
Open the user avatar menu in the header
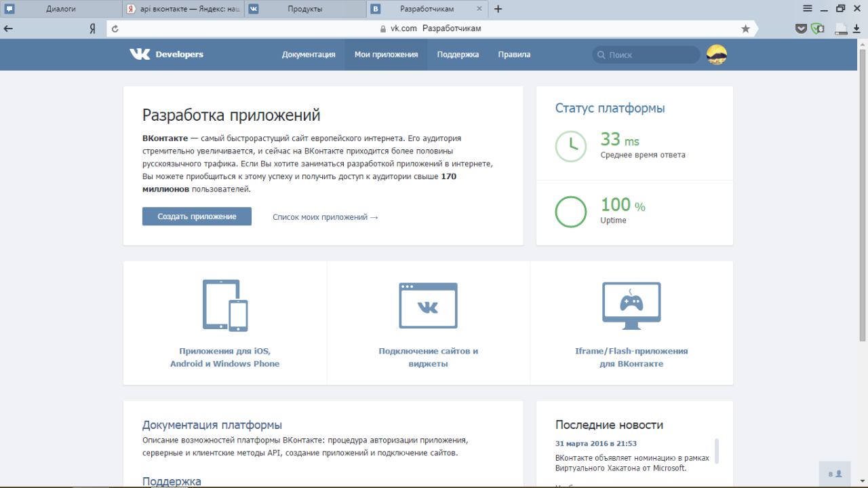coord(717,55)
